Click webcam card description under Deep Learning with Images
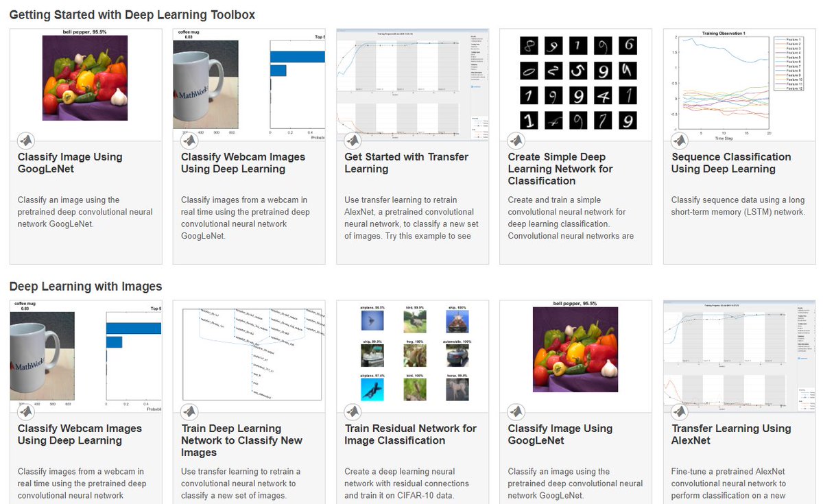Viewport: 823px width, 504px height. coord(81,483)
